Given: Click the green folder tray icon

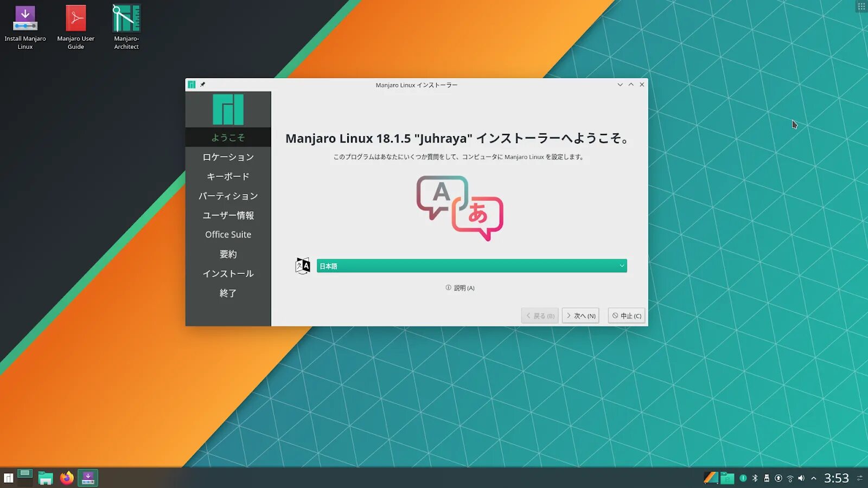Looking at the screenshot, I should coord(727,478).
